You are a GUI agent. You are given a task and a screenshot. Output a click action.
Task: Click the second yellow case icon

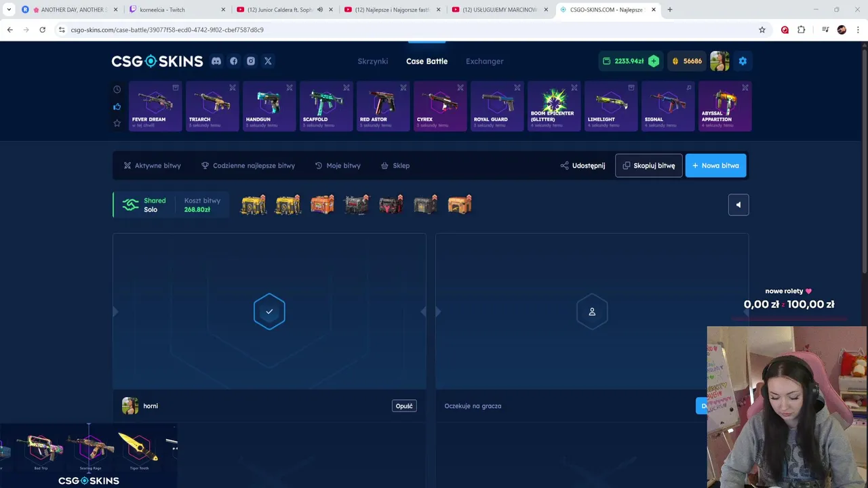288,205
